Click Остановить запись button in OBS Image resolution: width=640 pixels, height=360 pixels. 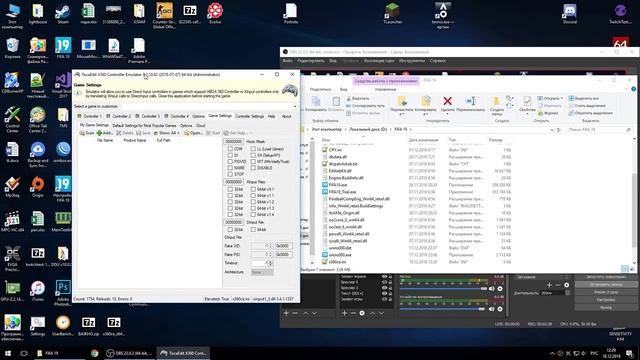(606, 284)
